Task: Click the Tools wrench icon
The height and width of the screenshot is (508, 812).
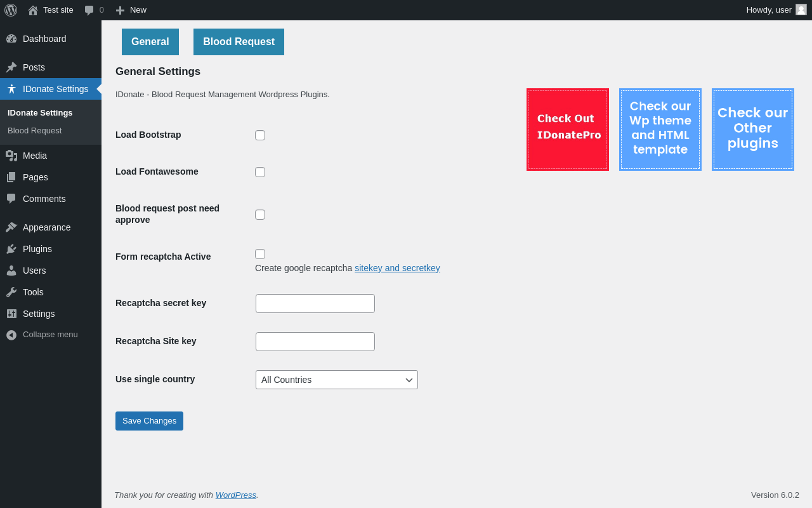Action: pos(11,292)
